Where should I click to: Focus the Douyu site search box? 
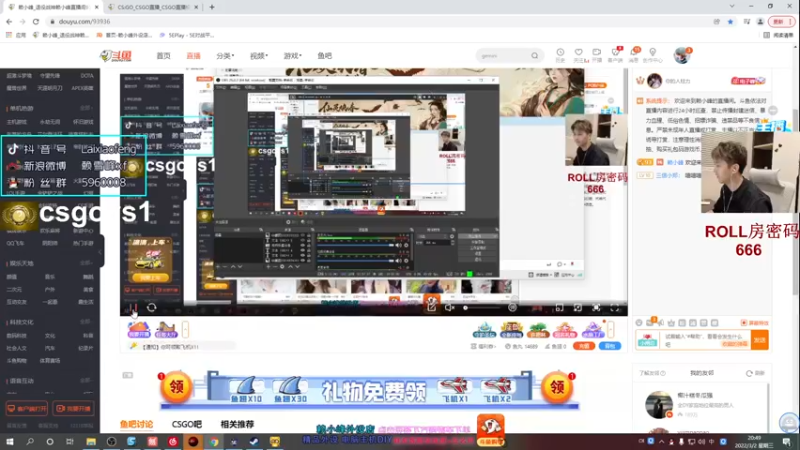(x=503, y=56)
